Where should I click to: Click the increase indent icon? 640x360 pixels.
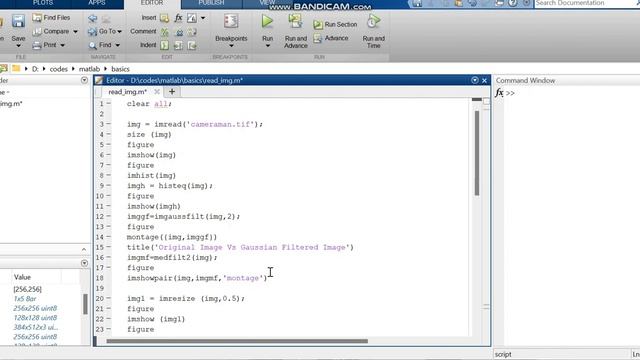click(178, 45)
